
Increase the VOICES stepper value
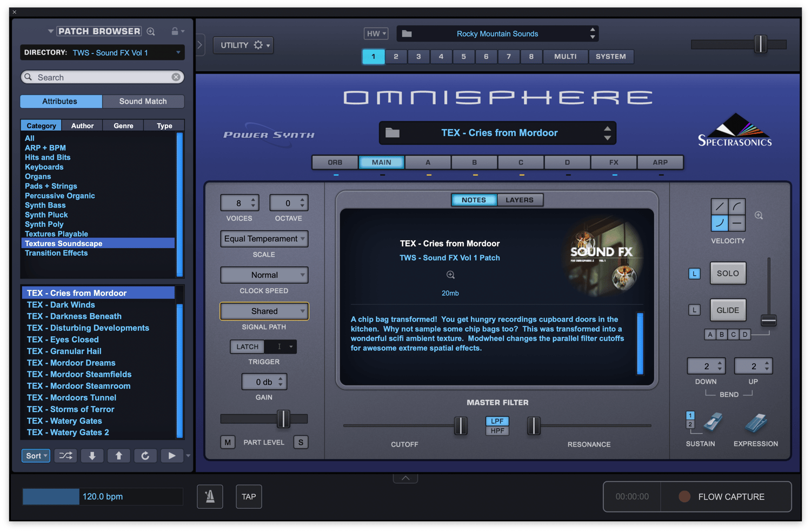253,199
